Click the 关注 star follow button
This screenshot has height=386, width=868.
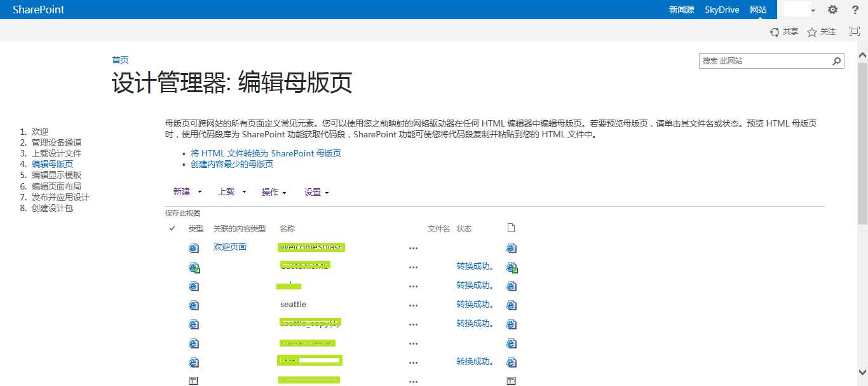point(822,32)
